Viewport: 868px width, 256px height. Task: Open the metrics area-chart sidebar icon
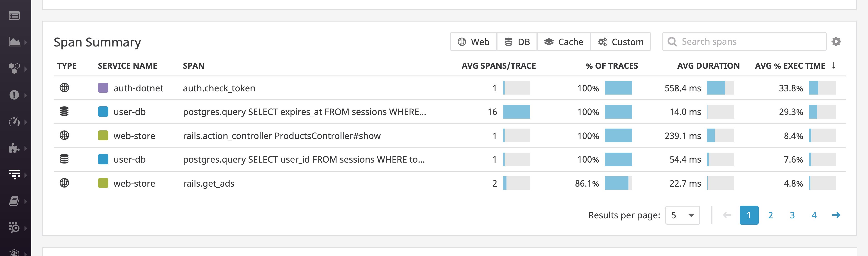click(15, 42)
